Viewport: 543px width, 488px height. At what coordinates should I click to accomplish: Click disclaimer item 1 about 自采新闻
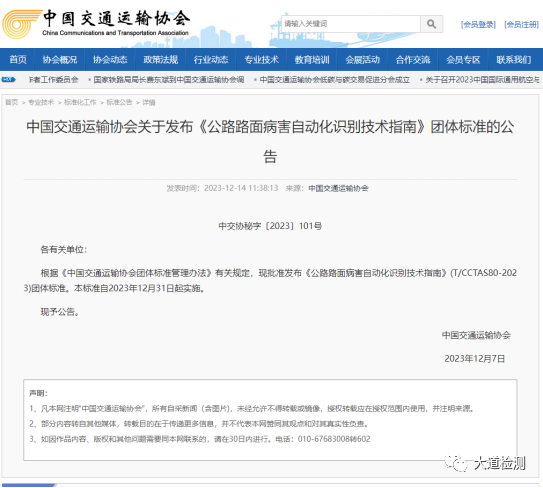(252, 408)
